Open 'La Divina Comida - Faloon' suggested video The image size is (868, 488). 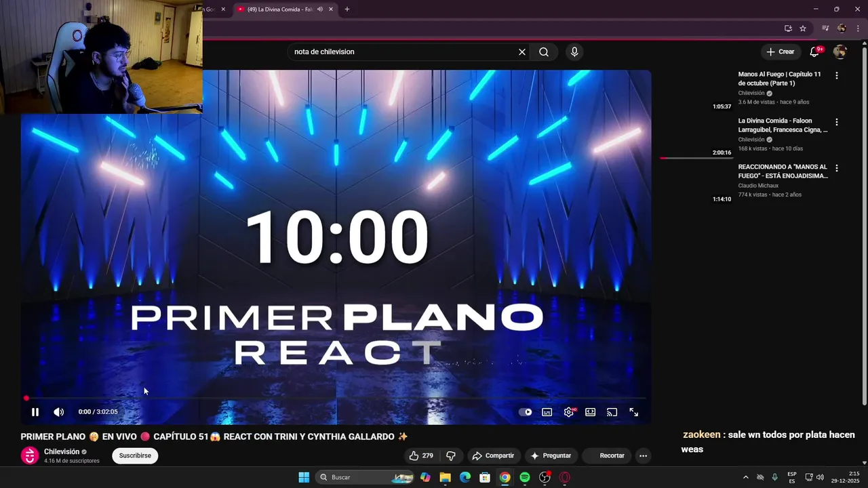[x=783, y=125]
